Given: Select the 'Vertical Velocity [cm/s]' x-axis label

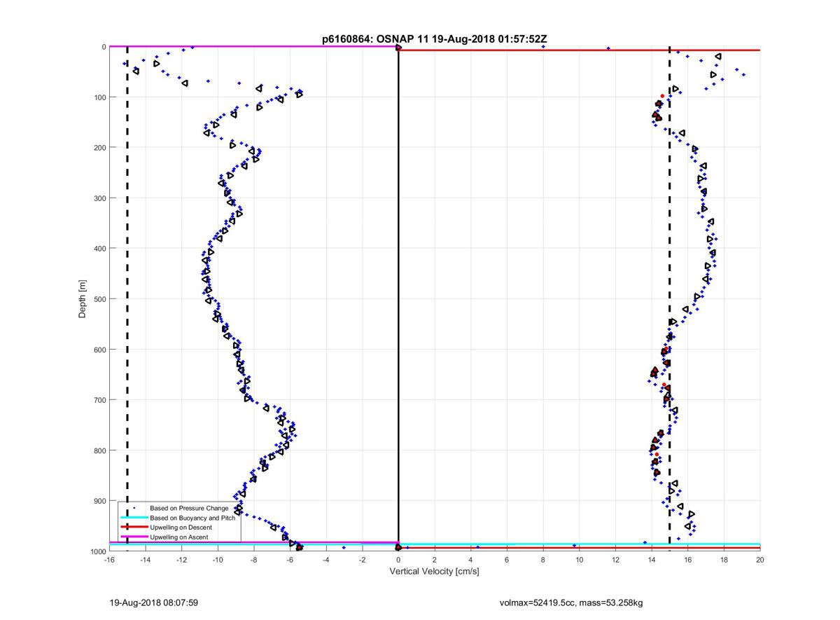Looking at the screenshot, I should click(434, 572).
